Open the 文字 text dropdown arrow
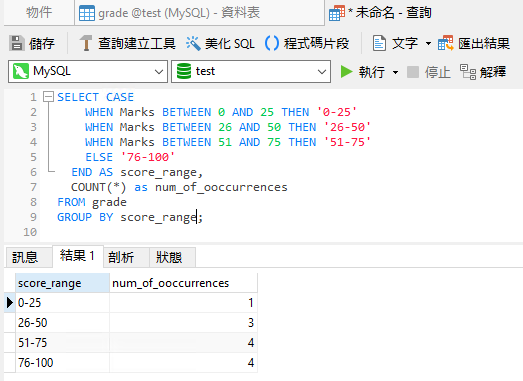This screenshot has width=523, height=381. point(428,43)
